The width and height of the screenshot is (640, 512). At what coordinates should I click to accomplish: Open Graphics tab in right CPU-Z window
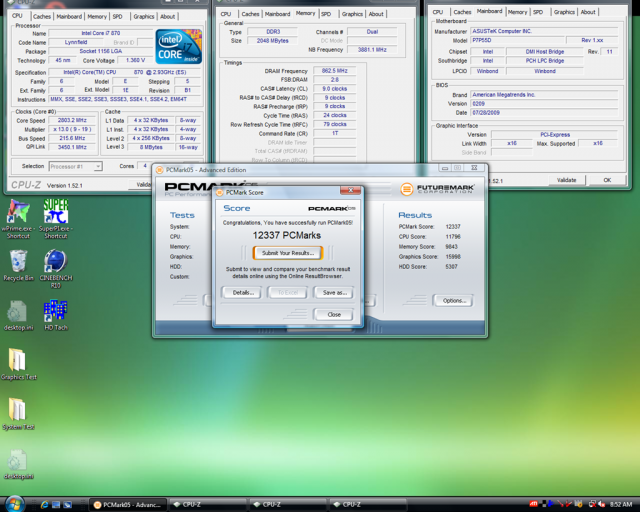click(564, 12)
